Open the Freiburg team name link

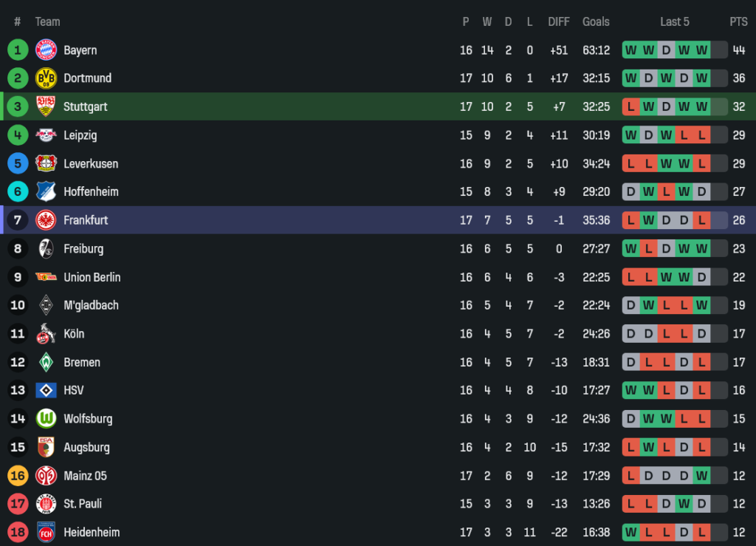tap(83, 249)
